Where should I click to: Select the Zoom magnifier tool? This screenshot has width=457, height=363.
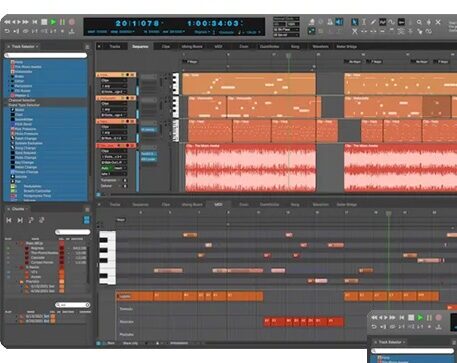[x=419, y=22]
